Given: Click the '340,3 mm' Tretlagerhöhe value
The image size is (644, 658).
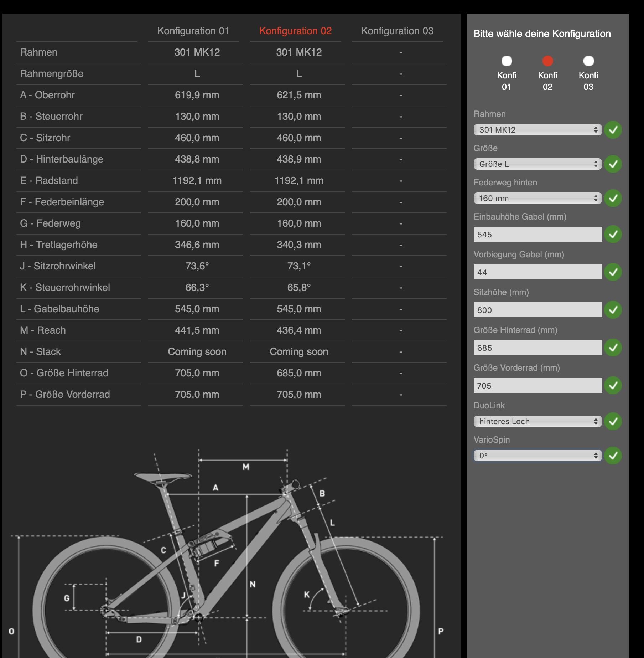Looking at the screenshot, I should tap(299, 245).
